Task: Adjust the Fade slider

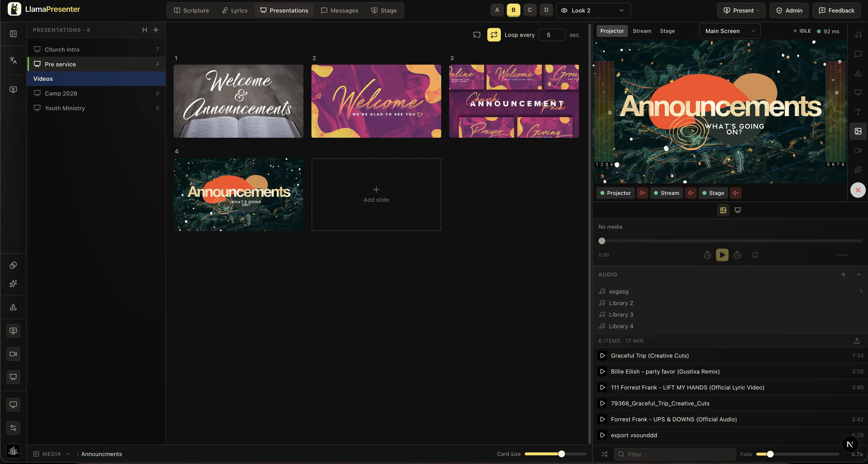Action: tap(798, 454)
